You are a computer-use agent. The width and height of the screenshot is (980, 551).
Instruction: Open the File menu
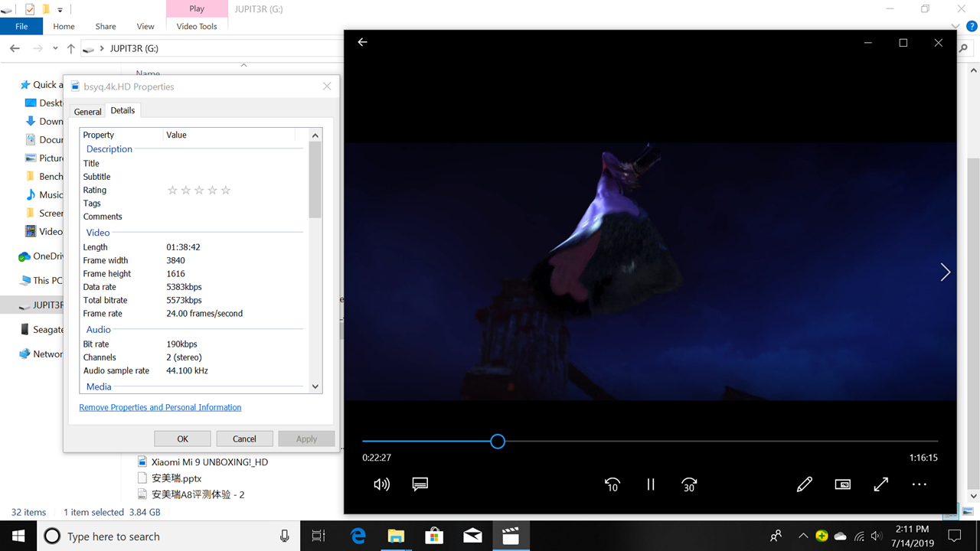pos(21,26)
